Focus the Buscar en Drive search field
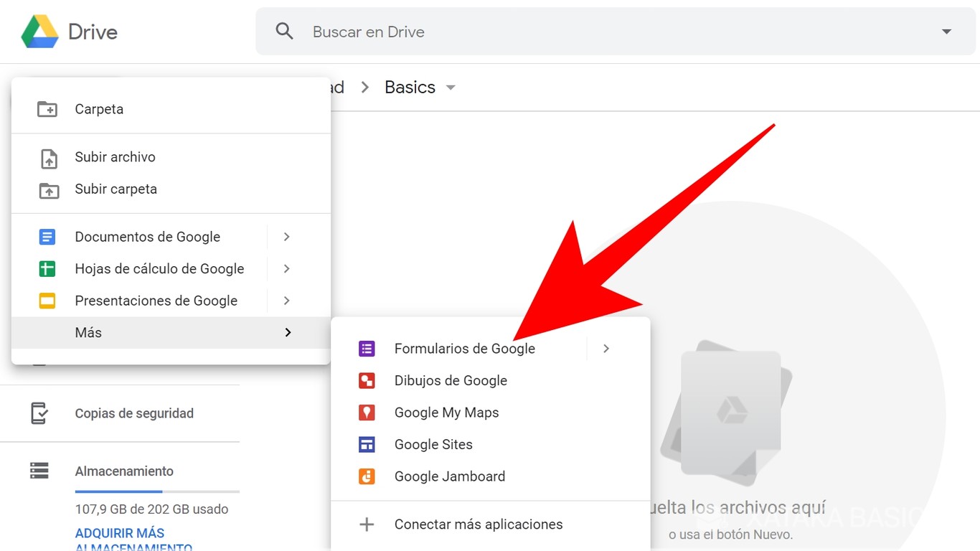The width and height of the screenshot is (980, 551). click(616, 32)
